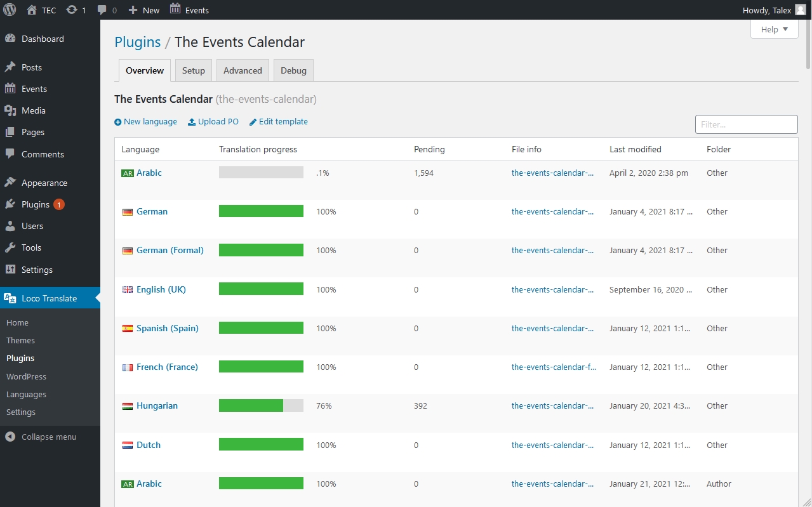Click the Dashboard gauge icon in sidebar
Screen dimensions: 812x507
[10, 39]
